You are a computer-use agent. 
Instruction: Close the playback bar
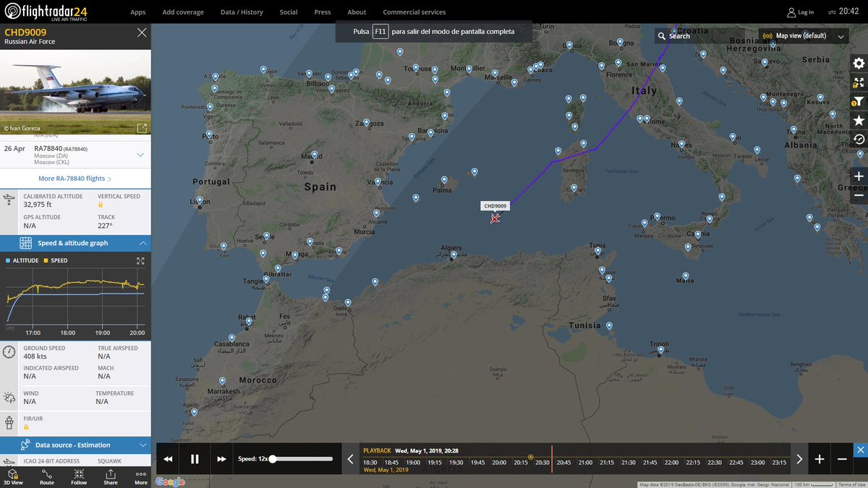coord(860,450)
